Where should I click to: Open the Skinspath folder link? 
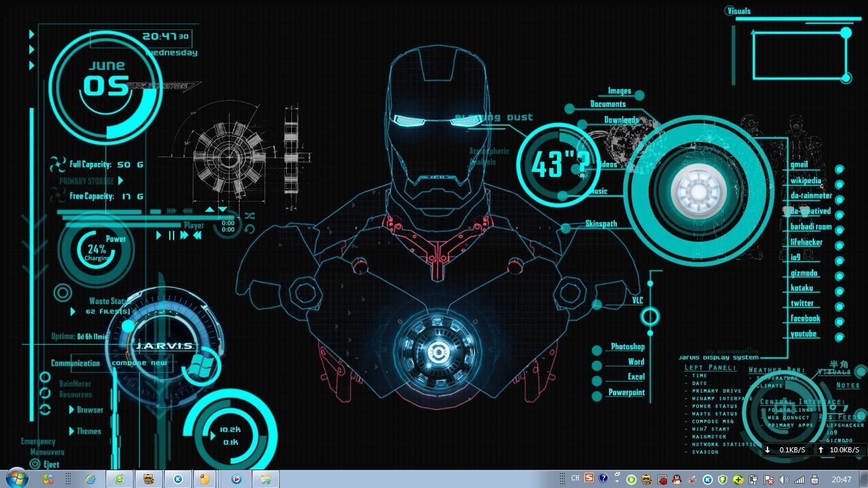click(x=601, y=224)
